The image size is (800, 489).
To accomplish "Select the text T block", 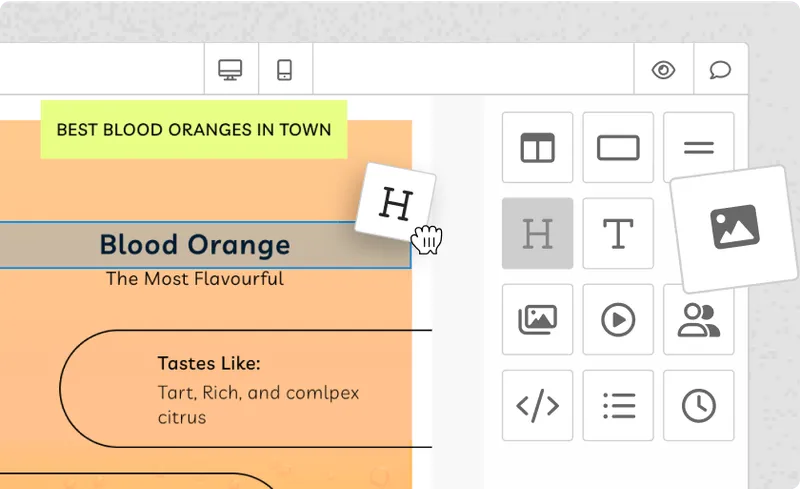I will pyautogui.click(x=618, y=233).
